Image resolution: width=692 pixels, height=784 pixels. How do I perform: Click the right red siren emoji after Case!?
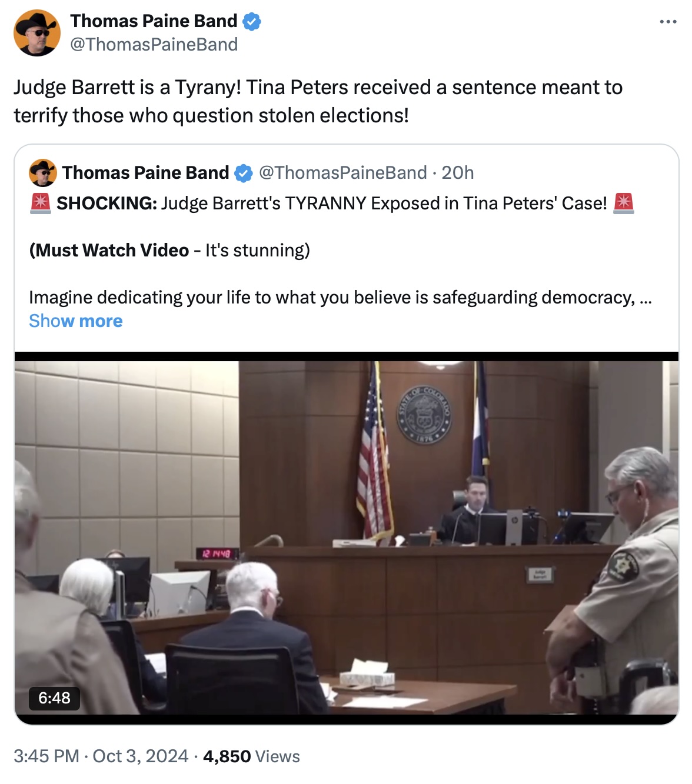point(624,203)
